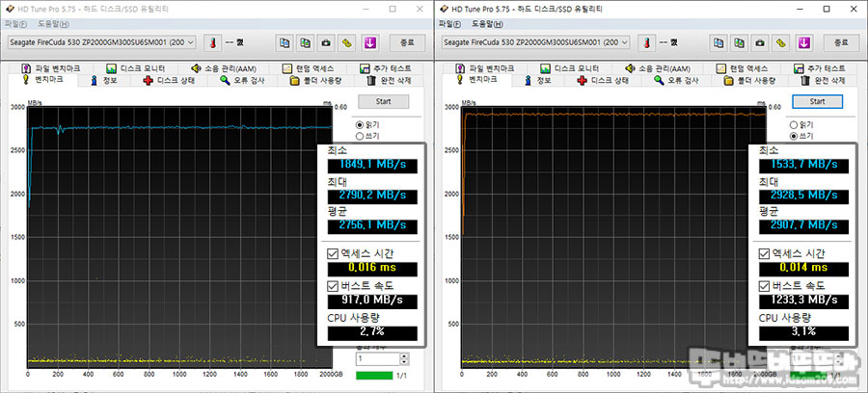Switch to 디스크 모니터 tab in left window
This screenshot has width=868, height=393.
tap(135, 68)
